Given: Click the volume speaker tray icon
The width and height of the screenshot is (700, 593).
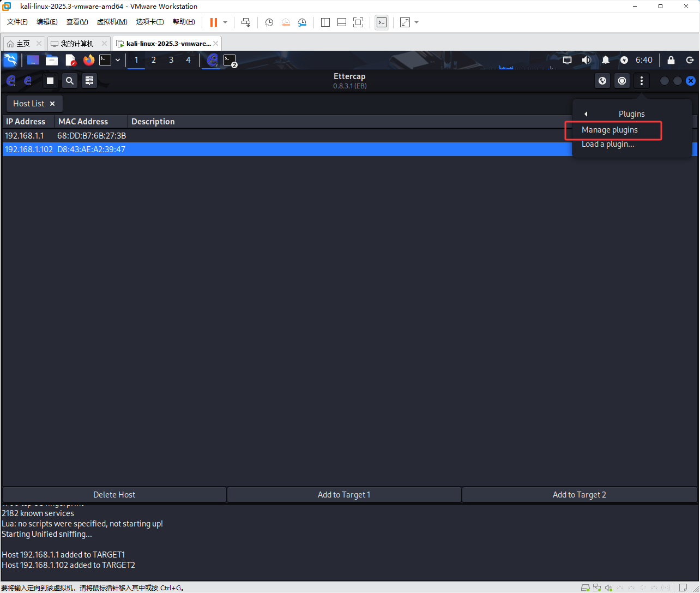Looking at the screenshot, I should click(x=586, y=60).
